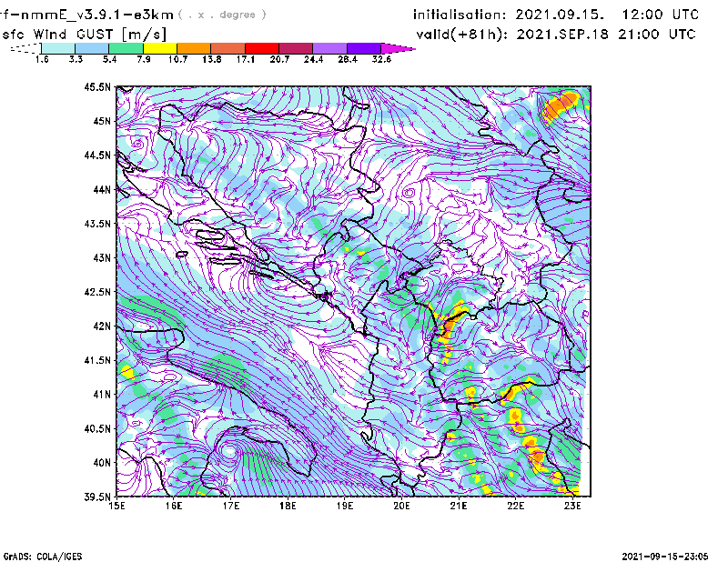728x562 pixels.
Task: Click the legend value '7.9'
Action: tap(144, 59)
